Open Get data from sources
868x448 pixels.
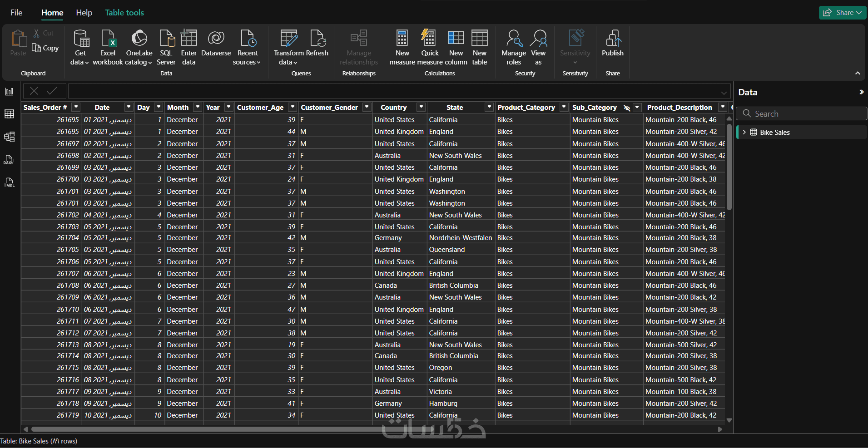[x=80, y=47]
